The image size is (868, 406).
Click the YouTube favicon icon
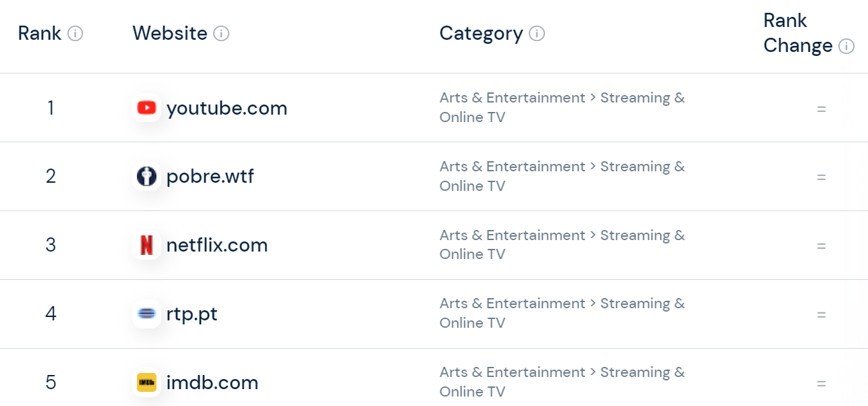(146, 108)
